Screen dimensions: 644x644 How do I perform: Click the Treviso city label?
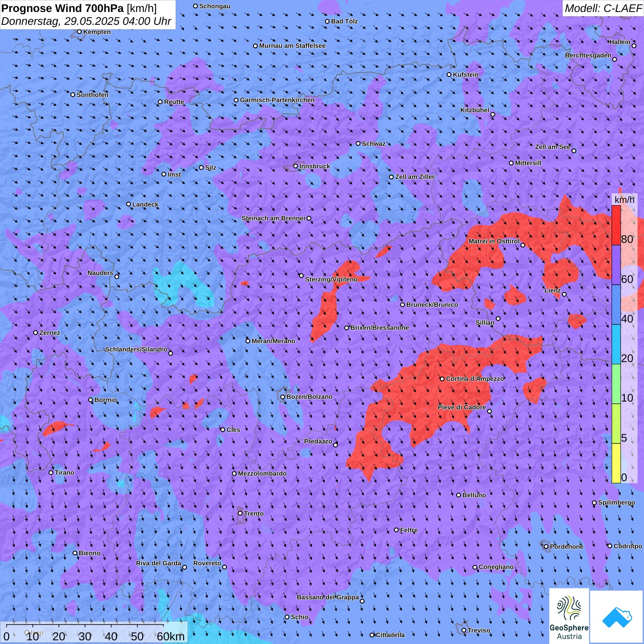pos(479,630)
